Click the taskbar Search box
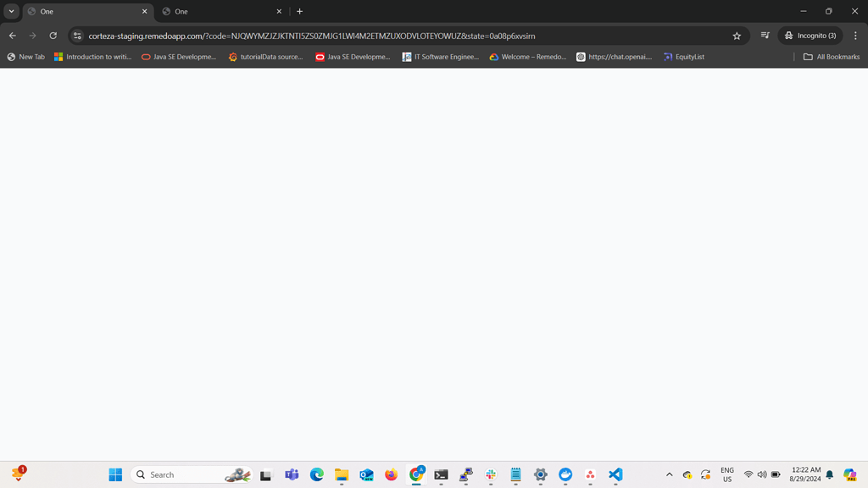Image resolution: width=868 pixels, height=488 pixels. 192,474
